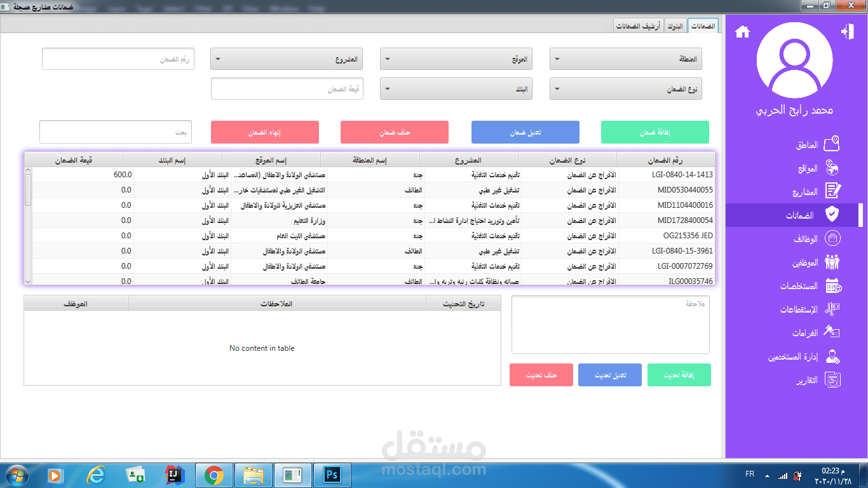This screenshot has width=868, height=488.
Task: Open Windows Start menu orb
Action: click(x=16, y=475)
